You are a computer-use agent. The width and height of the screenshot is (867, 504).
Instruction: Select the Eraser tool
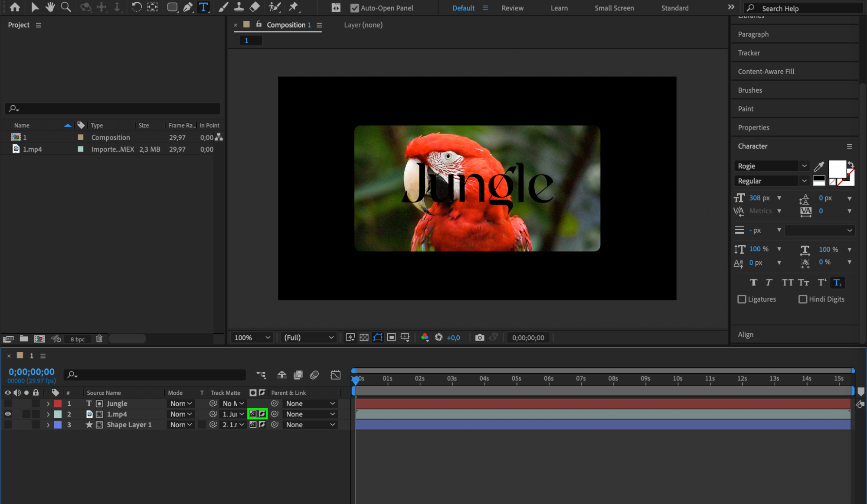255,7
